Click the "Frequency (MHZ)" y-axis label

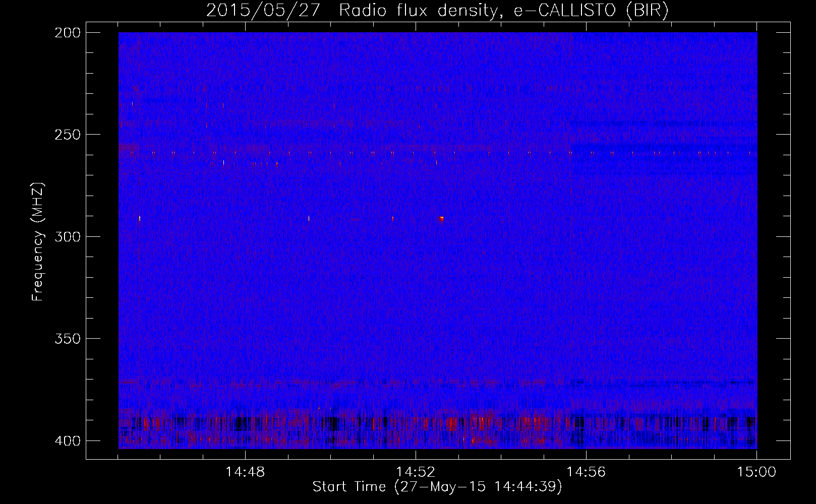click(x=38, y=242)
